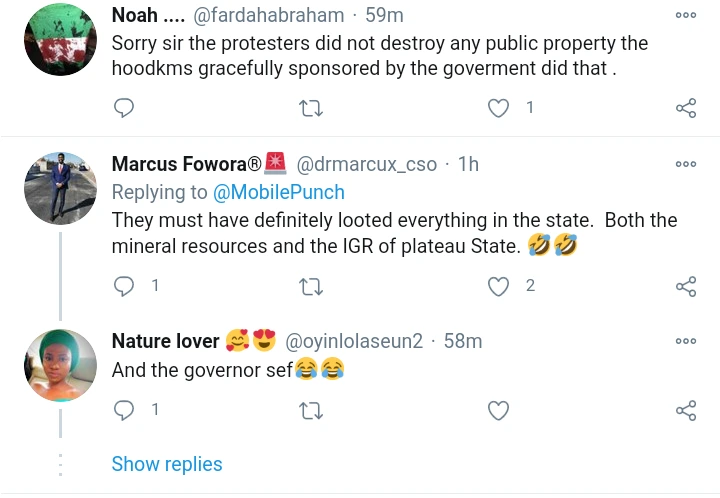Click the Show replies link
Screen dimensions: 720x498
167,464
